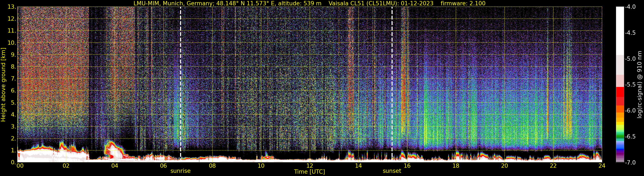The width and height of the screenshot is (644, 176).
Task: Click the "0." height axis tick label
Action: coord(13,162)
